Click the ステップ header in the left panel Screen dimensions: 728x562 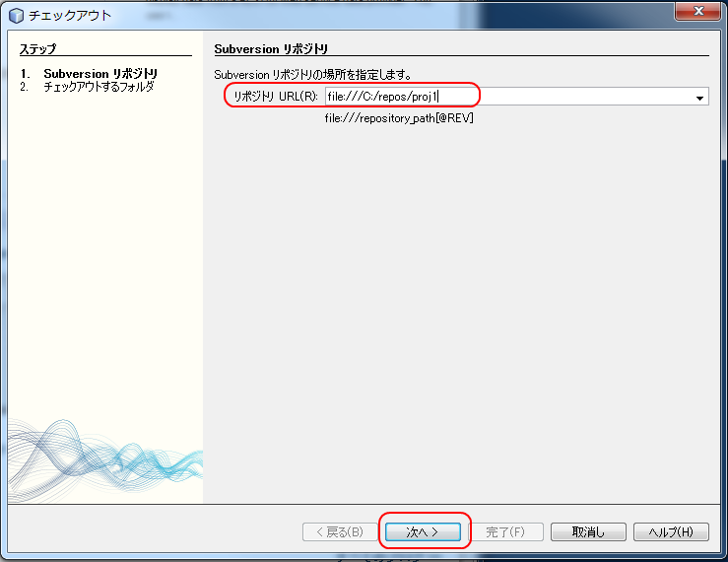point(37,49)
